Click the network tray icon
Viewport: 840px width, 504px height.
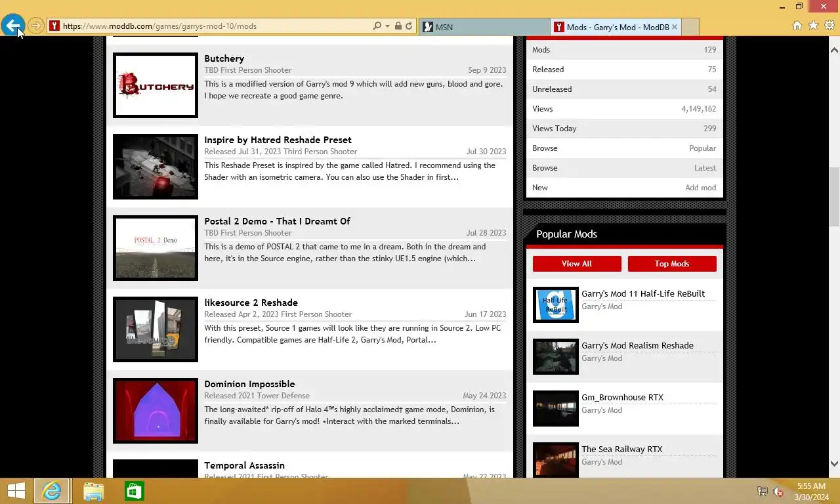click(x=763, y=492)
